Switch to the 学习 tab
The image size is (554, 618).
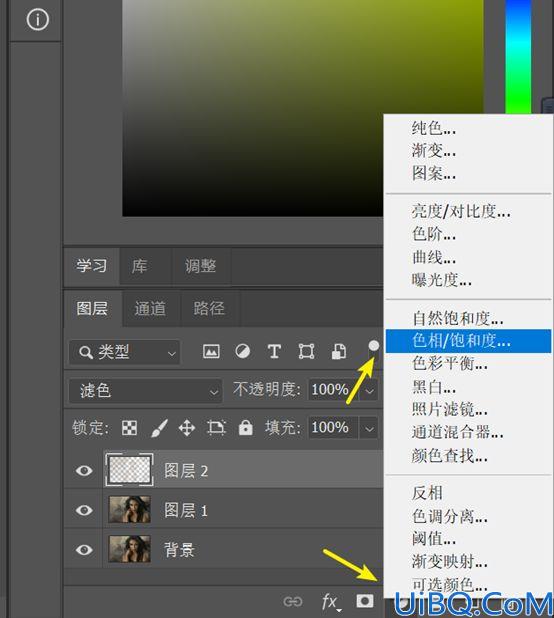(x=92, y=266)
